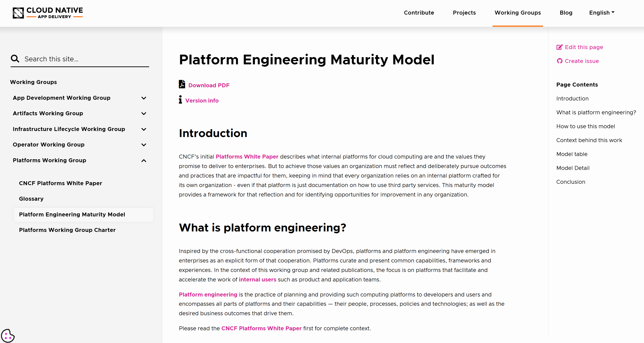Click the PDF file icon
This screenshot has width=644, height=343.
(x=182, y=84)
